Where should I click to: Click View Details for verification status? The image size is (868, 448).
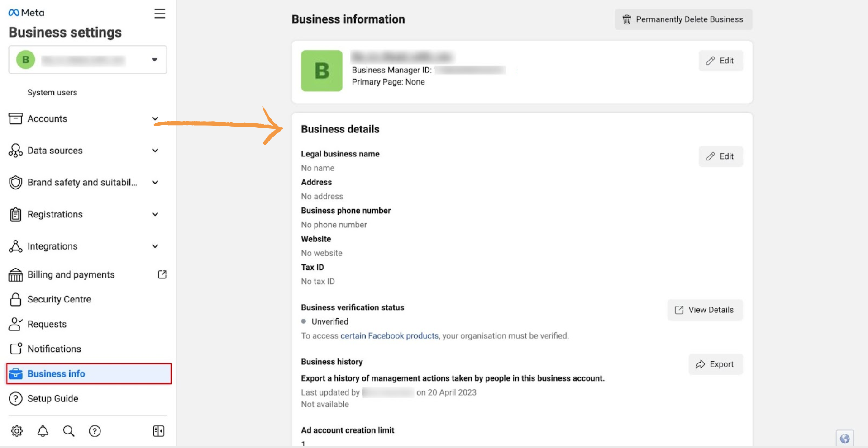point(705,310)
